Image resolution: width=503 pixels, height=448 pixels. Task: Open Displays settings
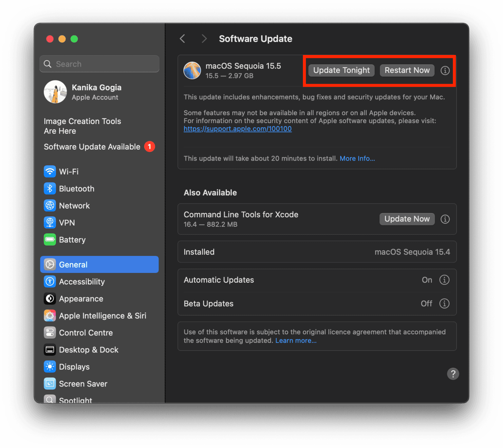point(74,367)
